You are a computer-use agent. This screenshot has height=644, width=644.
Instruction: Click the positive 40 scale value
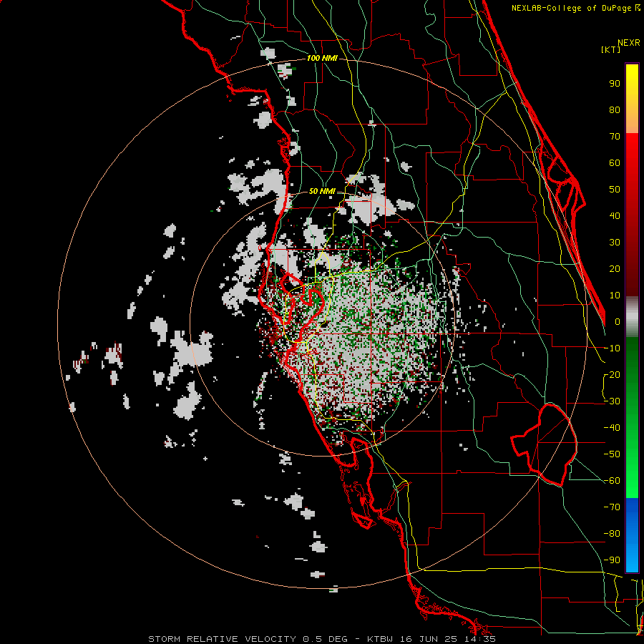point(615,216)
